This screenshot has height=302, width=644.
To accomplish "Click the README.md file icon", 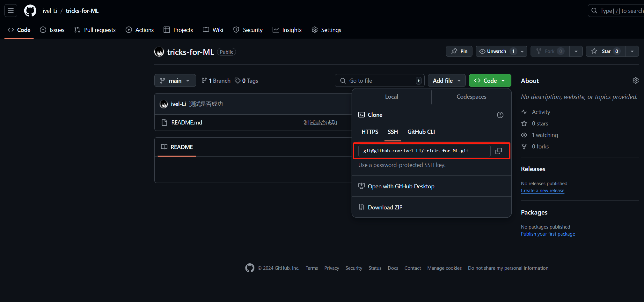I will pyautogui.click(x=164, y=123).
